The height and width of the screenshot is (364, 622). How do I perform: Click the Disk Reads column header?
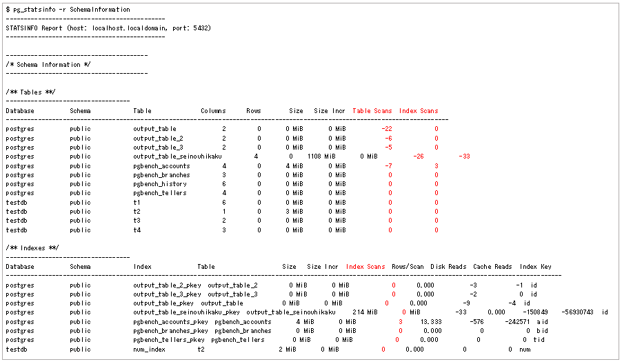(x=448, y=267)
